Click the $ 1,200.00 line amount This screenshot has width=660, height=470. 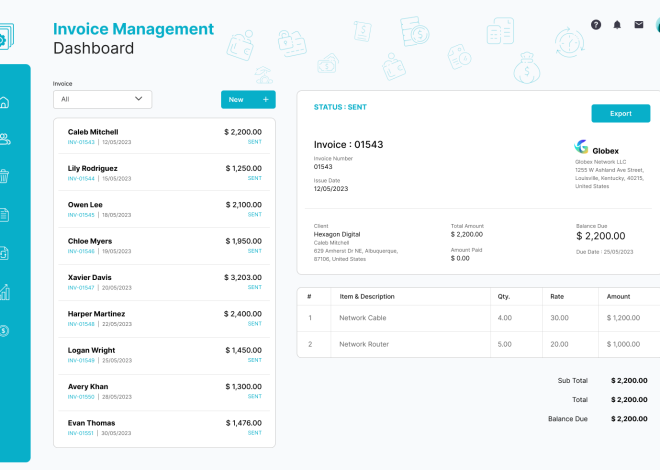pos(623,318)
